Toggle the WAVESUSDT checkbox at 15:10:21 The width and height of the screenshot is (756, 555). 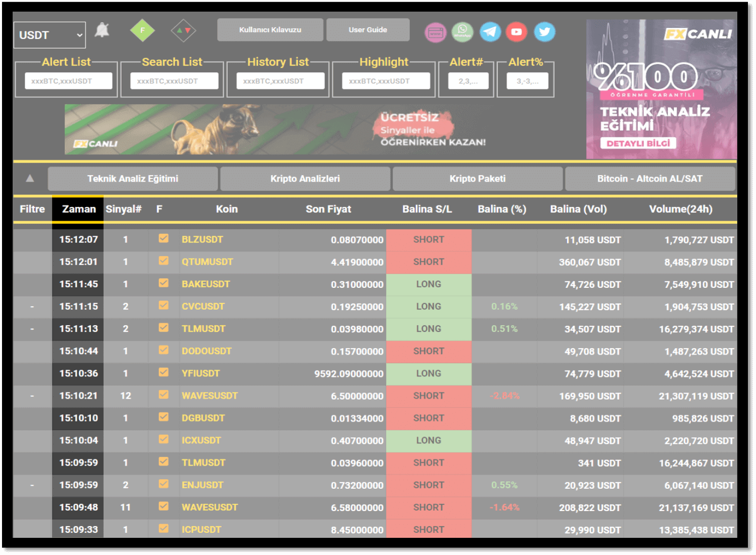163,394
